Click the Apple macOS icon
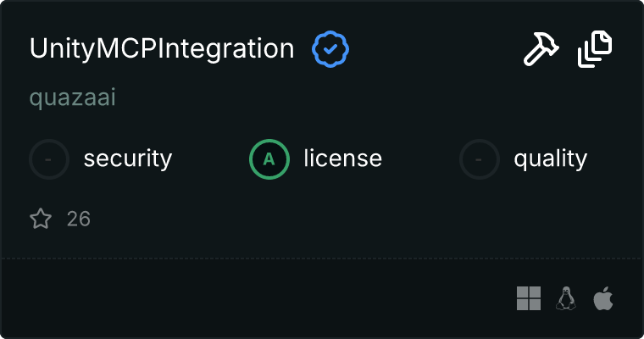The height and width of the screenshot is (339, 644). (x=603, y=298)
